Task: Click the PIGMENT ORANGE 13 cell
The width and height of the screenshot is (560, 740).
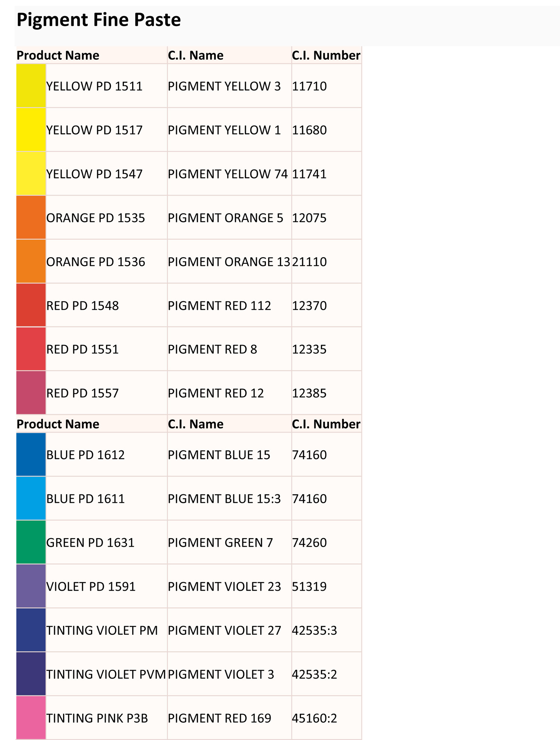Action: tap(229, 262)
